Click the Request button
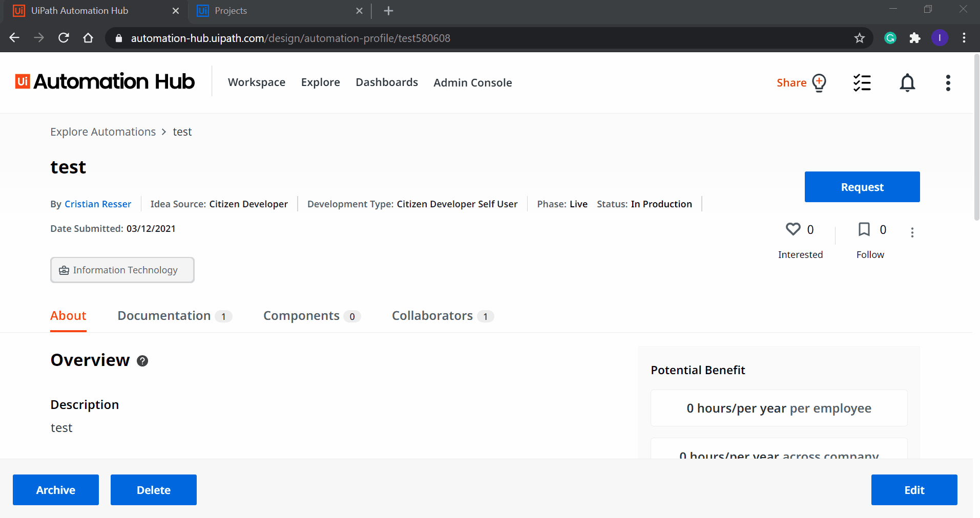This screenshot has width=980, height=518. 862,187
